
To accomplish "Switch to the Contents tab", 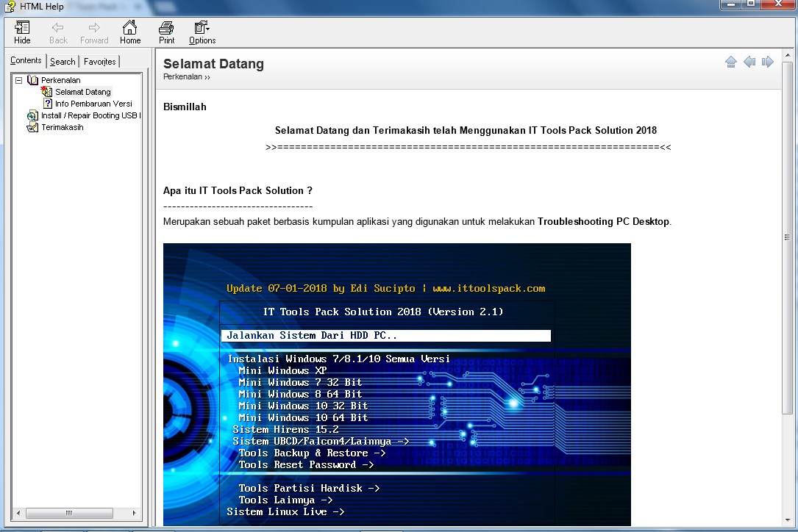I will tap(26, 60).
